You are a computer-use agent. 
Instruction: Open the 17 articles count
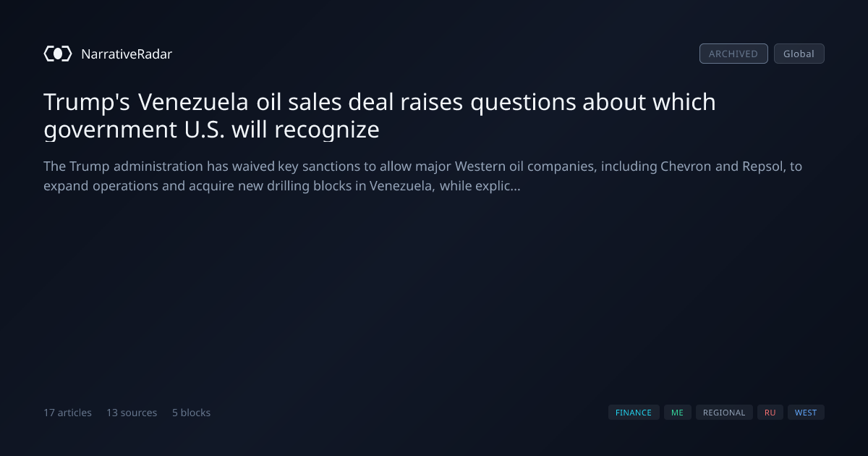(x=67, y=413)
